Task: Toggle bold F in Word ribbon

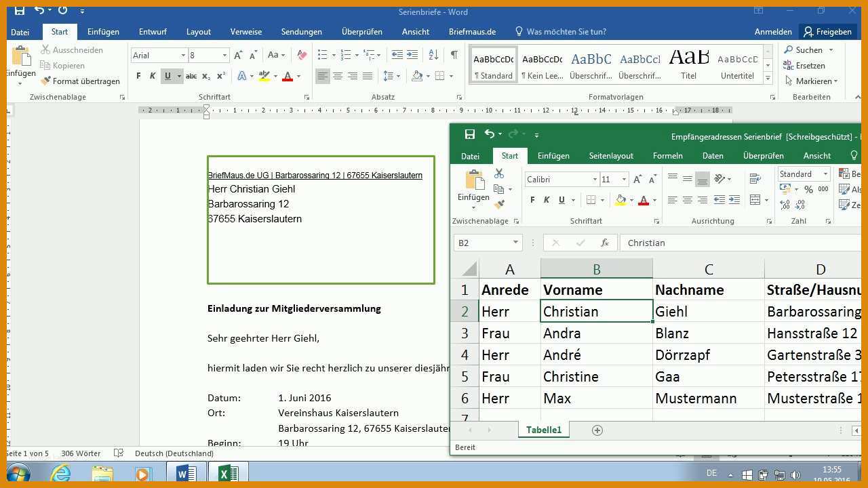Action: point(138,76)
